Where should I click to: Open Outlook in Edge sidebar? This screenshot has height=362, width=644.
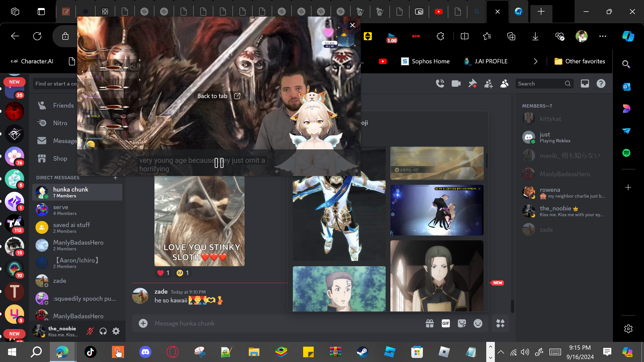tap(626, 87)
